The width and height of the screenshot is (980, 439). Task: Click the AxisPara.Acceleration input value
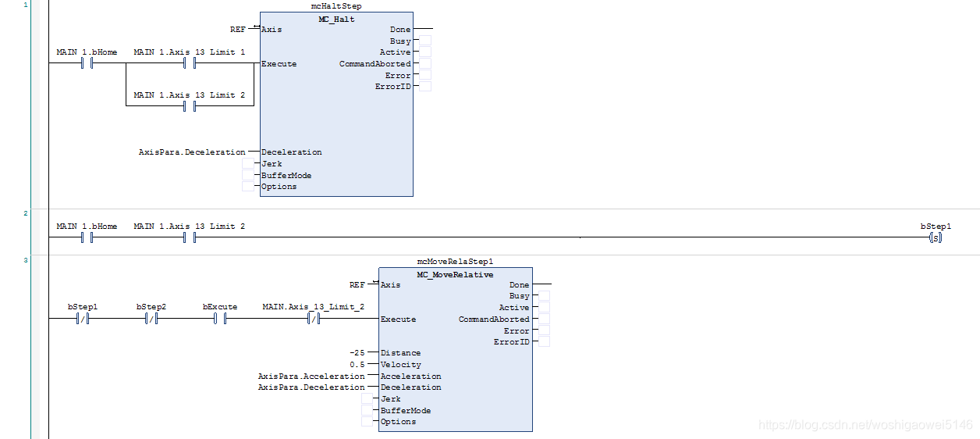tap(311, 376)
